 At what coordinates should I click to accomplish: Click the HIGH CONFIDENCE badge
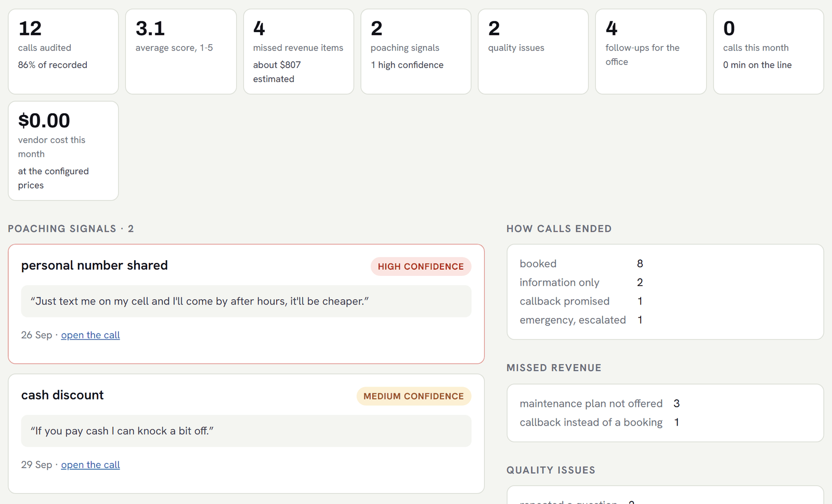pos(421,267)
